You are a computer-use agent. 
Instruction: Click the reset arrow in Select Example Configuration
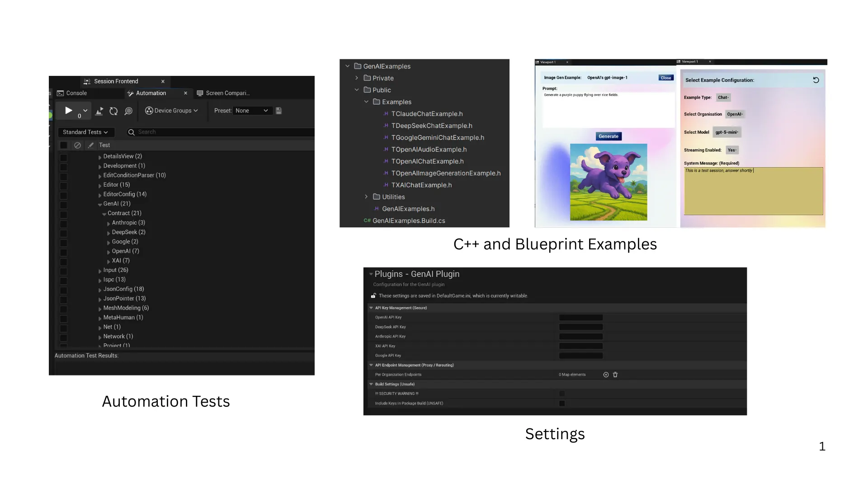coord(816,80)
